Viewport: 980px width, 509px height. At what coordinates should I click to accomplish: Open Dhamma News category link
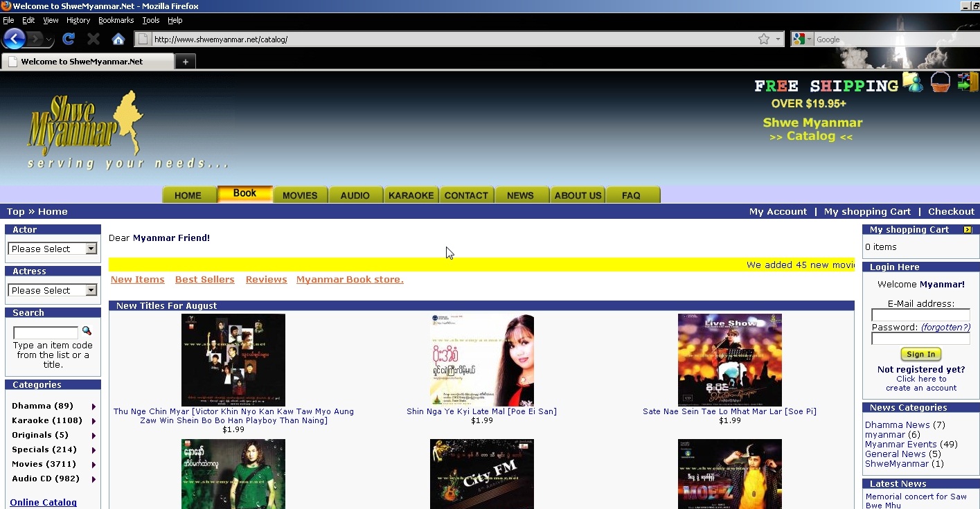pos(898,425)
